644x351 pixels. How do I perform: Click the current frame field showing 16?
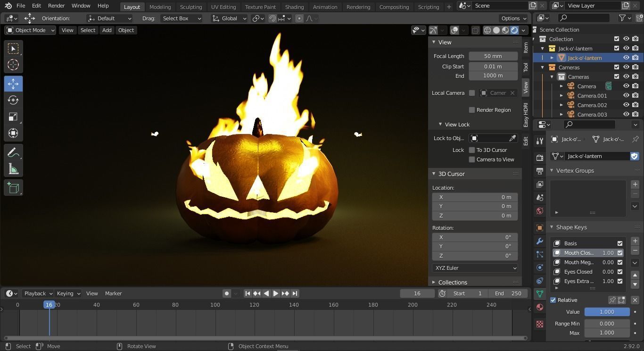click(417, 293)
